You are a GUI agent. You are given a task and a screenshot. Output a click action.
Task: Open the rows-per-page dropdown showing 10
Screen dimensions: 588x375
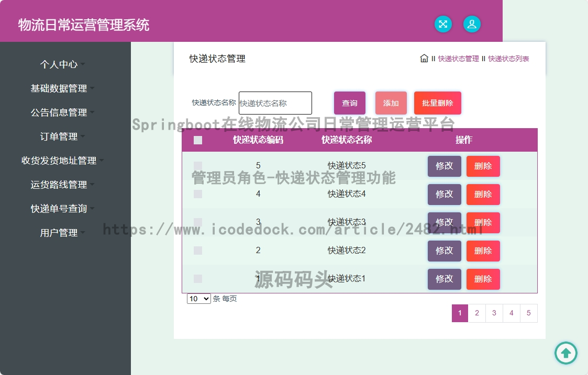(x=199, y=299)
